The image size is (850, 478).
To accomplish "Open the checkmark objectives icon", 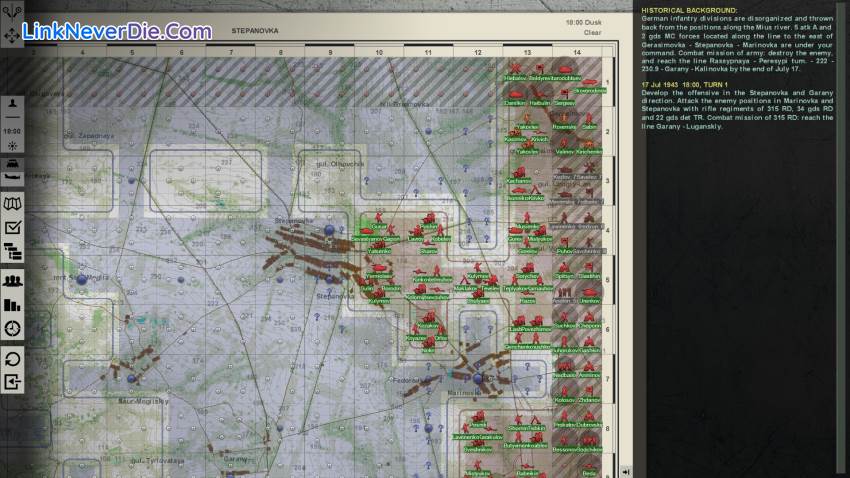I will (x=12, y=228).
